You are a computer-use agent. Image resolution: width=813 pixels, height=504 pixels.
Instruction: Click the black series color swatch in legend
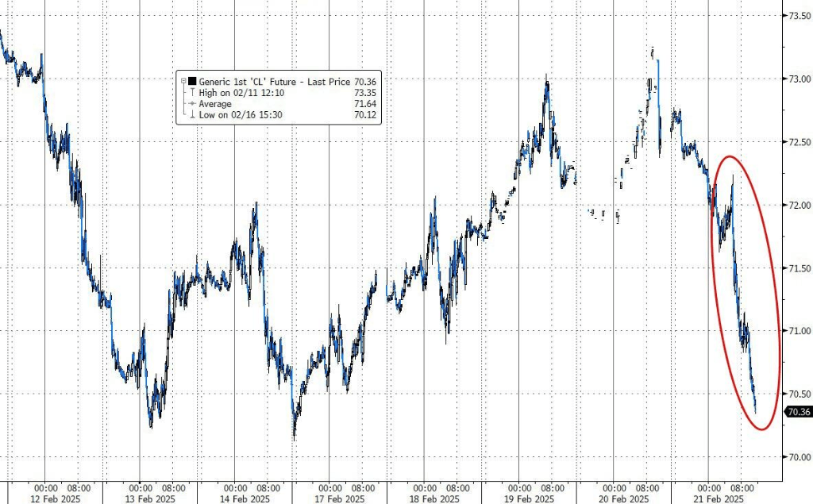pos(192,81)
